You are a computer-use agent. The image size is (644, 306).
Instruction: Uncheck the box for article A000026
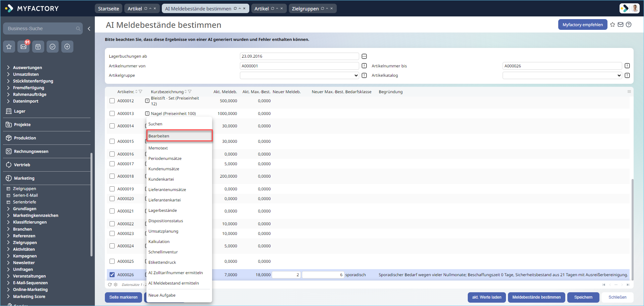112,275
